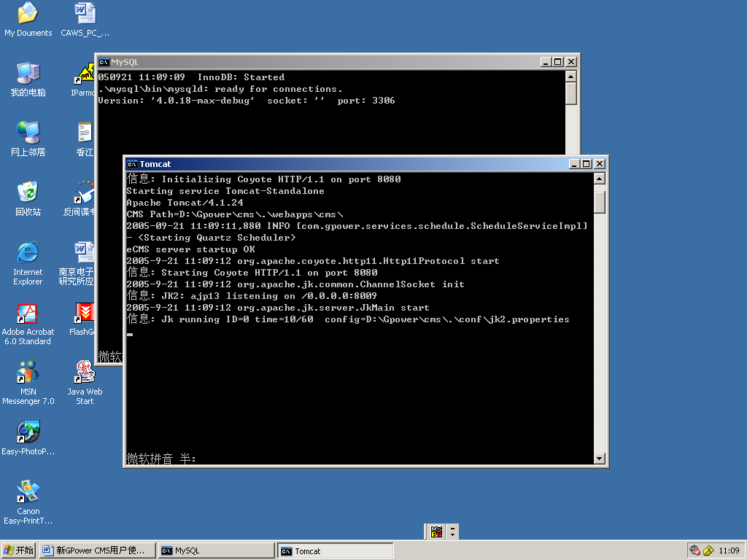Select the Java Web Start icon
747x560 pixels.
tap(85, 373)
